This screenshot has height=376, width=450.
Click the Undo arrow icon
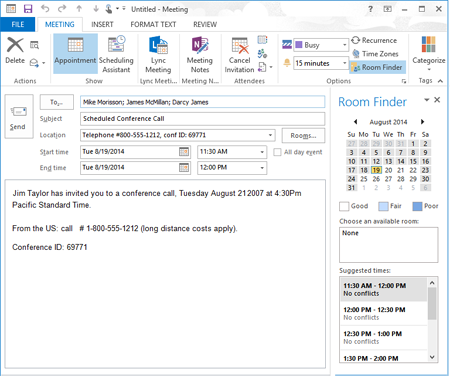pos(45,9)
